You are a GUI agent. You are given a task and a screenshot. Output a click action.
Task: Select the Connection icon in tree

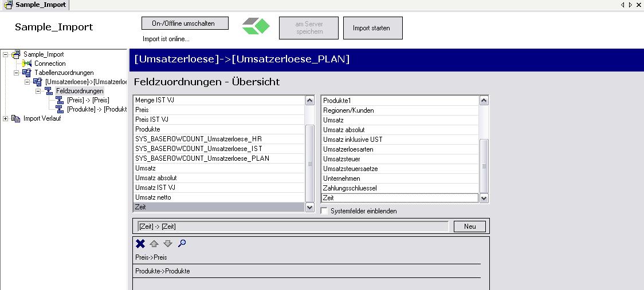coord(27,63)
